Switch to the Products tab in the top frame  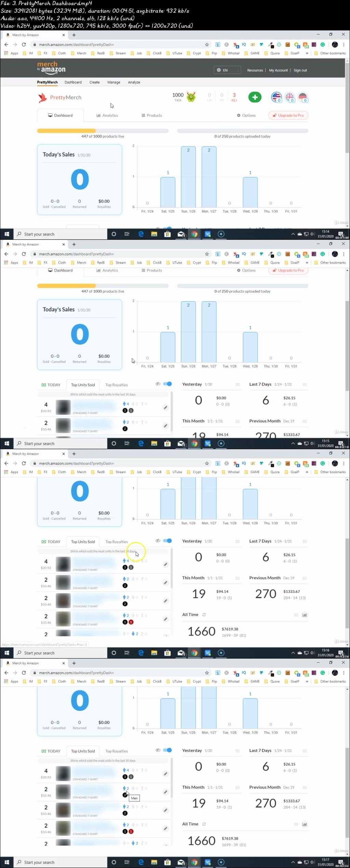click(x=152, y=115)
